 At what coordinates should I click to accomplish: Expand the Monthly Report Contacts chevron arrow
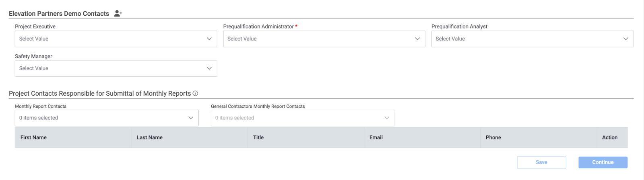tap(191, 118)
